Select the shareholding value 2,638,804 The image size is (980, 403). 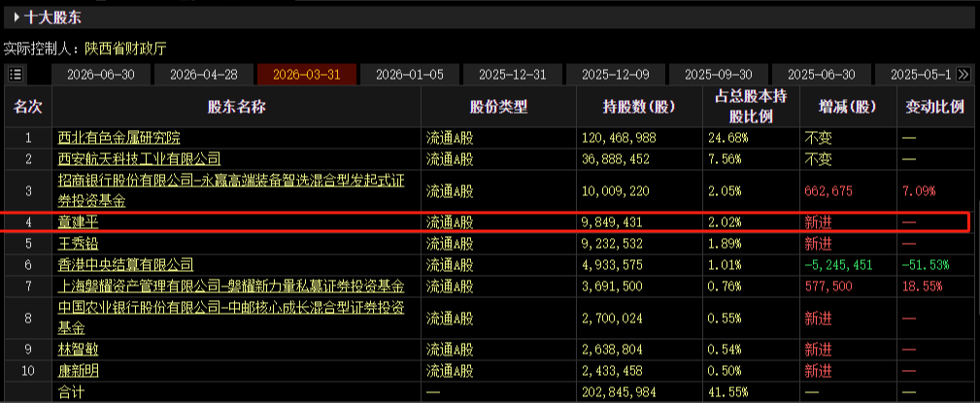tap(612, 350)
